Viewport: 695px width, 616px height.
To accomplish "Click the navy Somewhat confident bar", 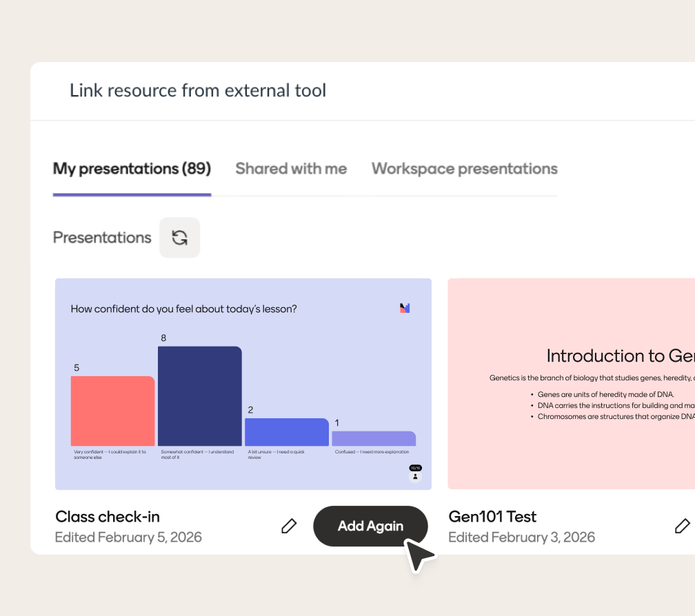I will [x=199, y=396].
